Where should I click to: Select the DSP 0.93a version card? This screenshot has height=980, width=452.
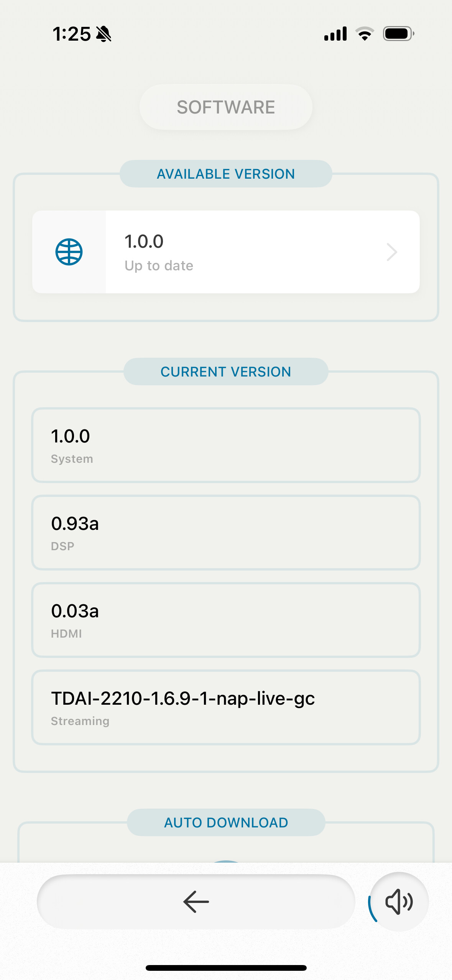point(226,533)
